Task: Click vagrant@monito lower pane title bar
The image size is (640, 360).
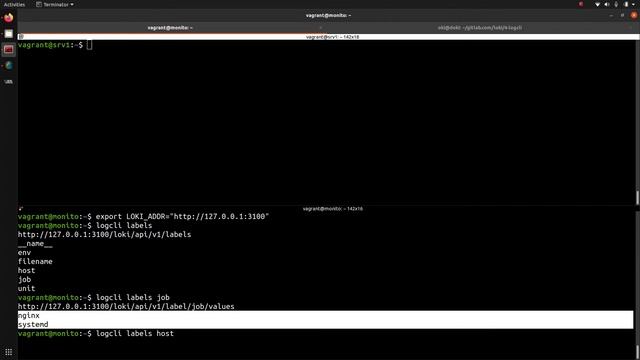Action: [332, 209]
